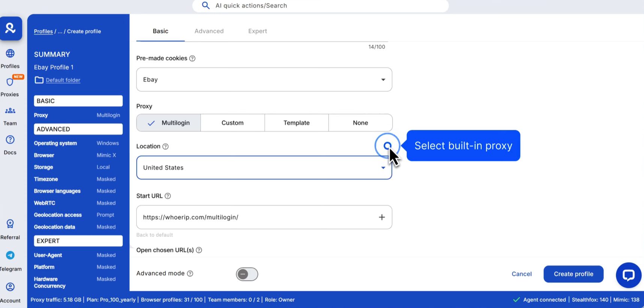Viewport: 644px width, 308px height.
Task: Open the Proxies shield icon
Action: (10, 82)
